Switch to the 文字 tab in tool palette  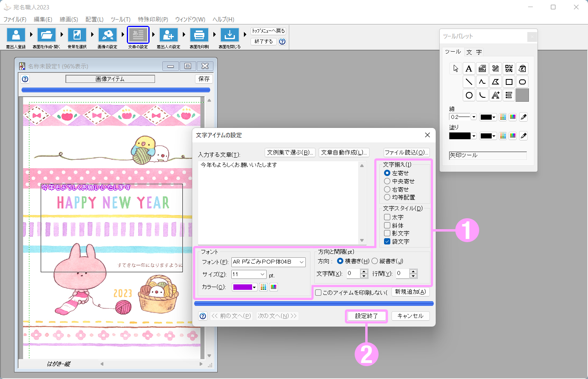pyautogui.click(x=474, y=52)
